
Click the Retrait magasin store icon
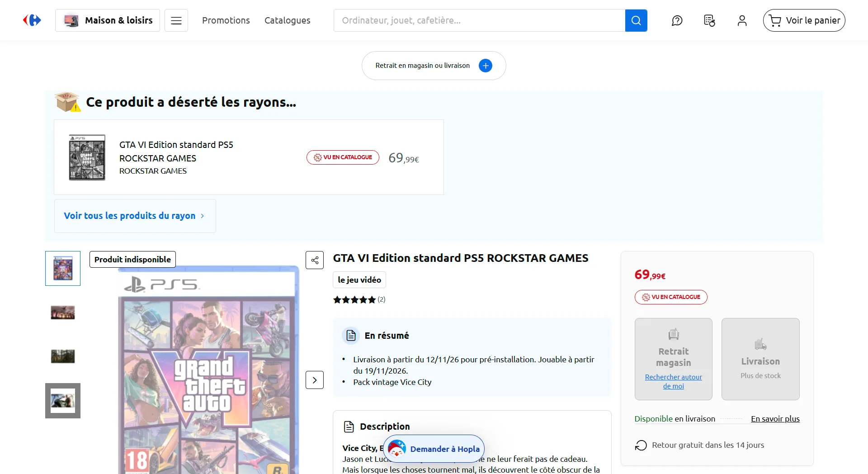(674, 334)
